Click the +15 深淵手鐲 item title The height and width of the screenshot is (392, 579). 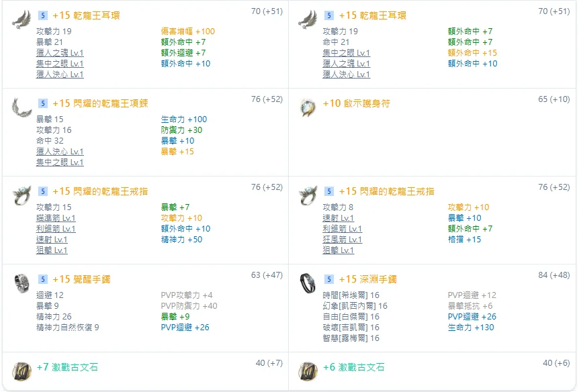coord(368,279)
